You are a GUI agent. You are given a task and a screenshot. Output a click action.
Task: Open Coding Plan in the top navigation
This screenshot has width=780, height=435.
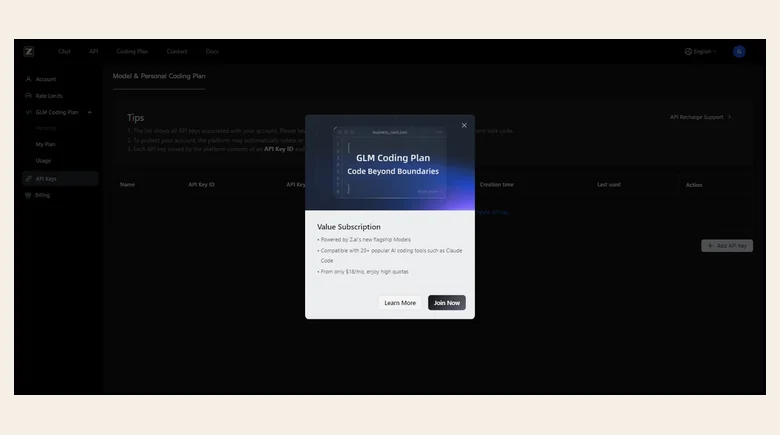(x=132, y=51)
